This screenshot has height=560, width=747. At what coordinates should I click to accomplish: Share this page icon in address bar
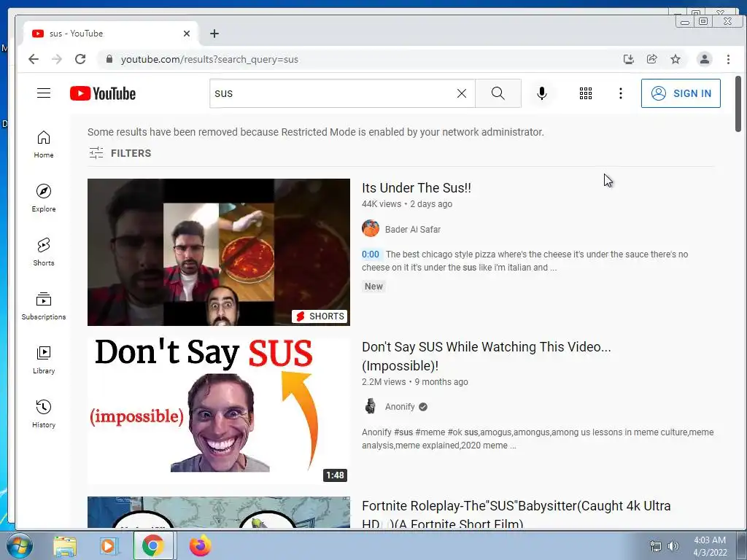click(x=651, y=59)
